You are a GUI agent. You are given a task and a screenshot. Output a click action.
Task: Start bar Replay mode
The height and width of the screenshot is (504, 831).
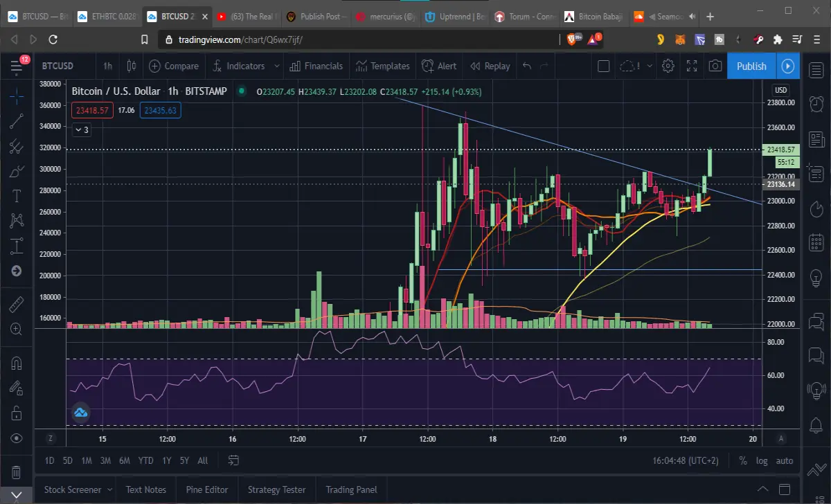(490, 66)
